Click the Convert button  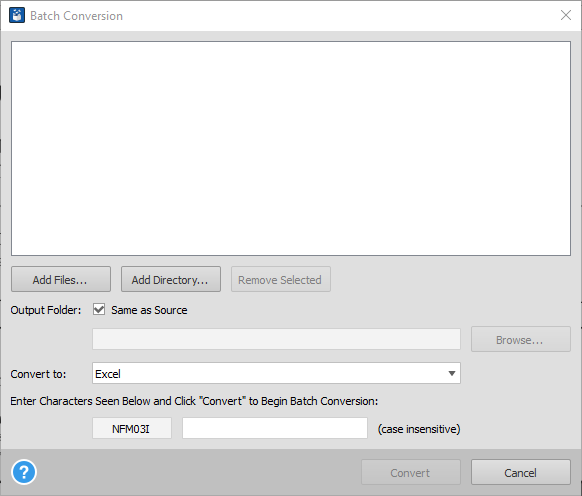411,472
